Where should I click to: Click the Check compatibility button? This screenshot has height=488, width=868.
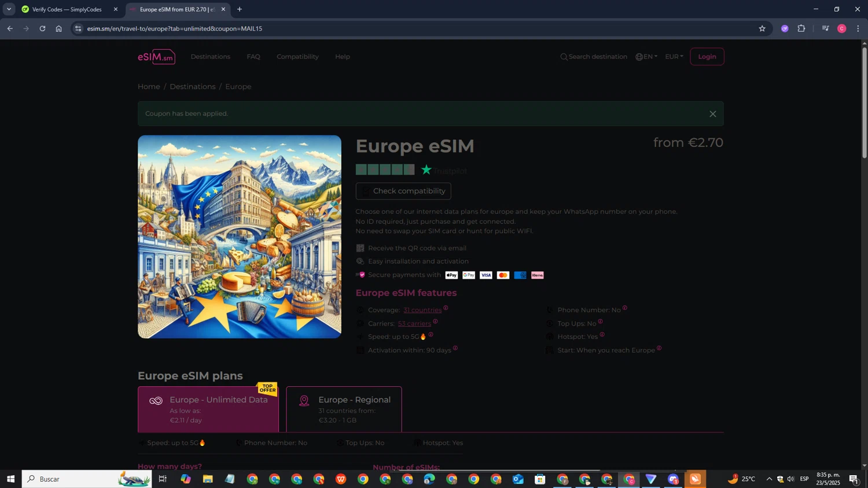point(403,191)
